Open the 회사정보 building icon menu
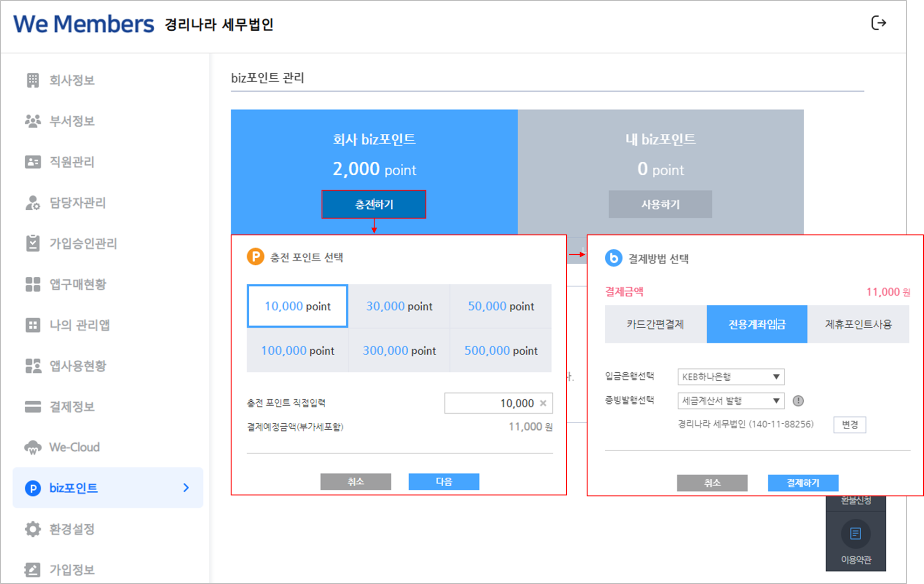 point(33,80)
